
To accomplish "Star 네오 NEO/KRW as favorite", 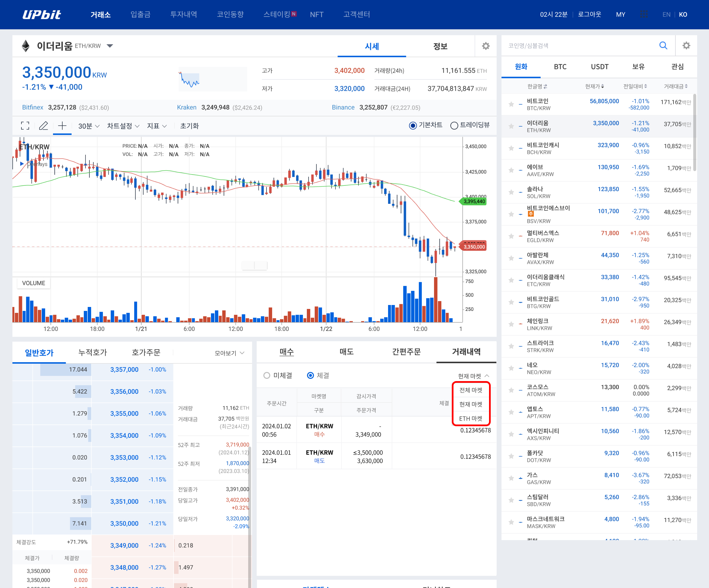I will pos(511,368).
